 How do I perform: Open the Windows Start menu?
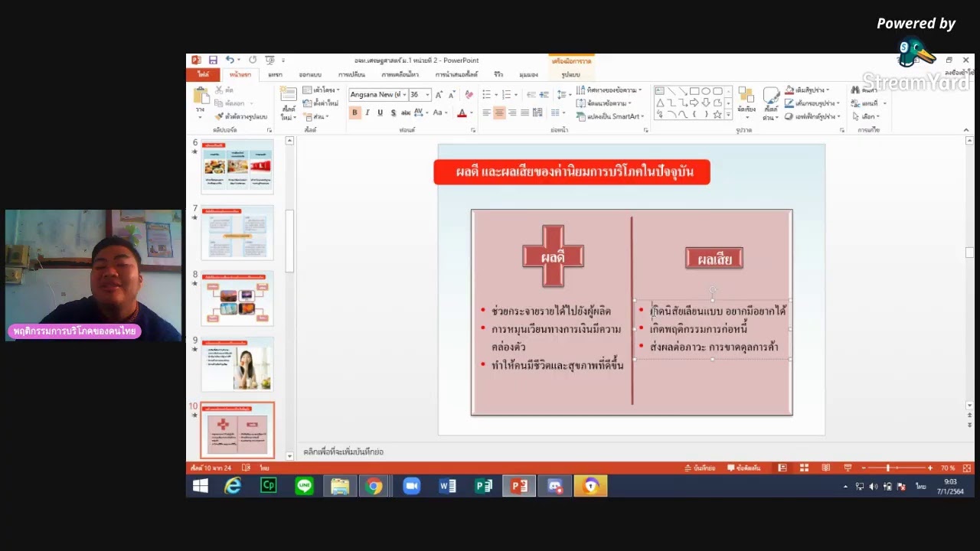201,486
